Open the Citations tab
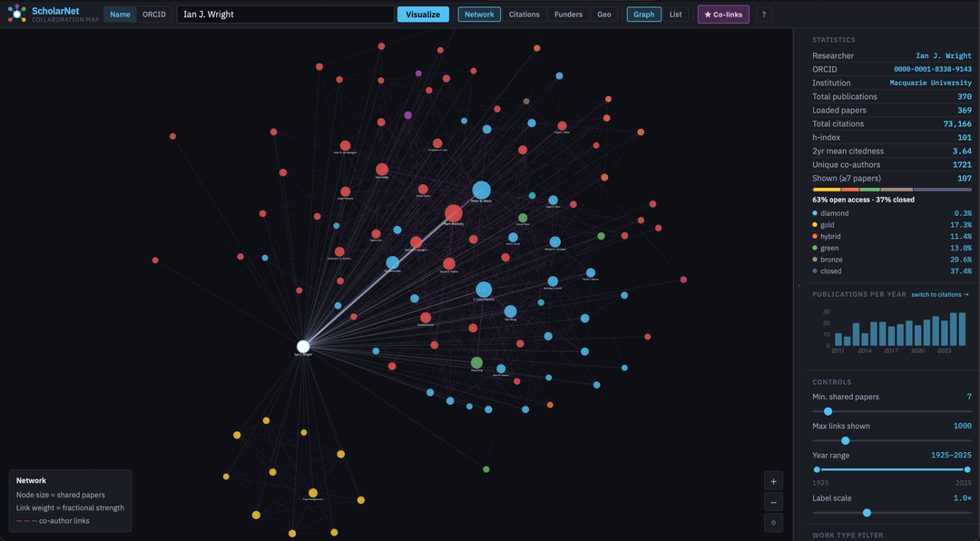The height and width of the screenshot is (541, 980). pyautogui.click(x=524, y=15)
